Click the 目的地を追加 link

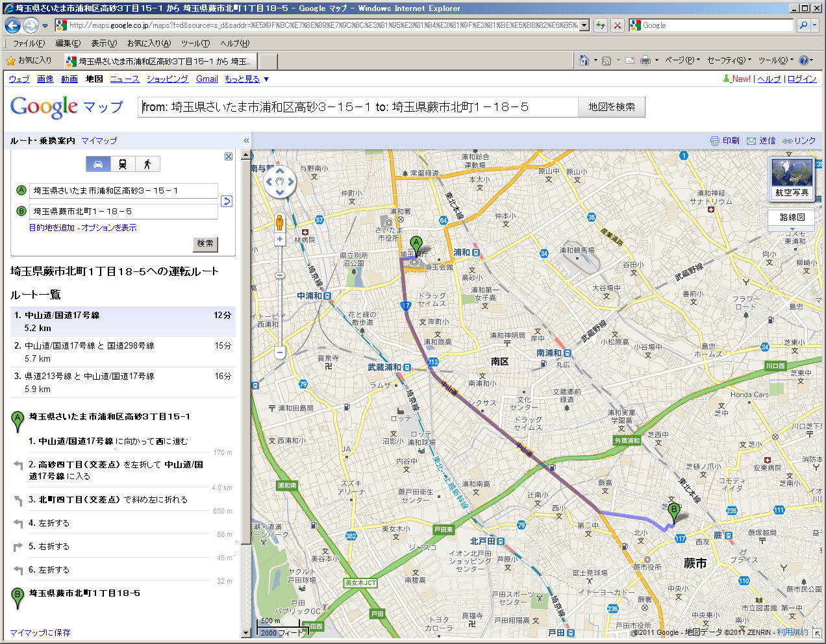pos(52,228)
